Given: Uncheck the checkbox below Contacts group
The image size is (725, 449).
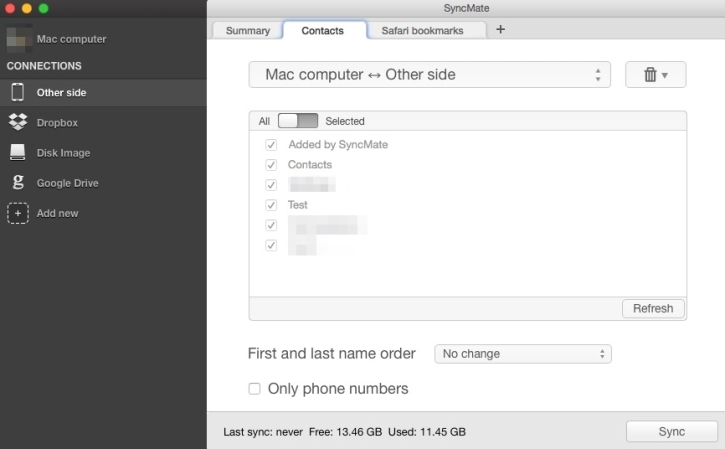Looking at the screenshot, I should click(271, 185).
